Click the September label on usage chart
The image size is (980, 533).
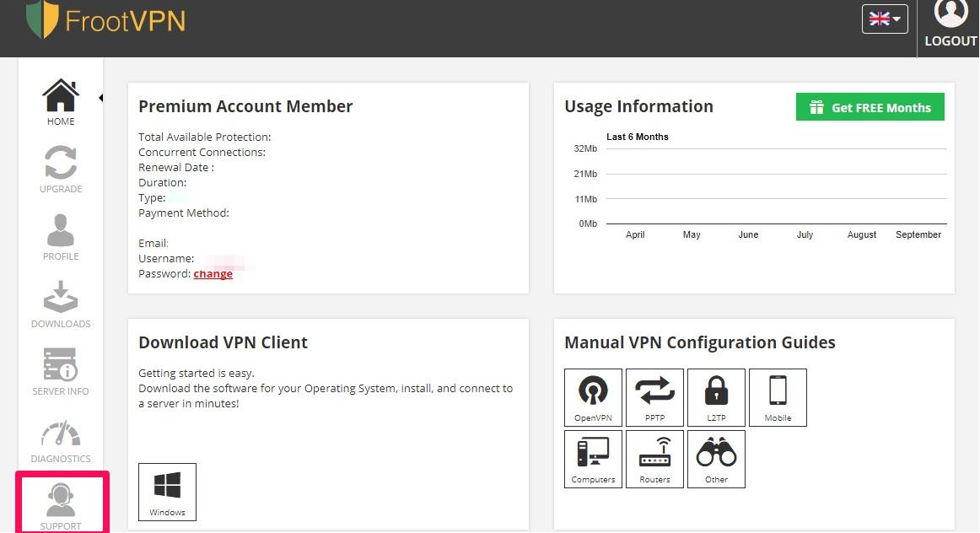click(918, 235)
